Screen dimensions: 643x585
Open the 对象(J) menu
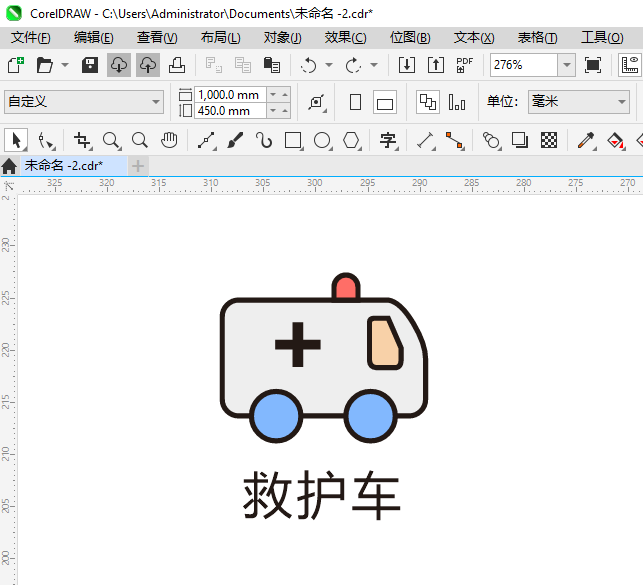tap(283, 38)
